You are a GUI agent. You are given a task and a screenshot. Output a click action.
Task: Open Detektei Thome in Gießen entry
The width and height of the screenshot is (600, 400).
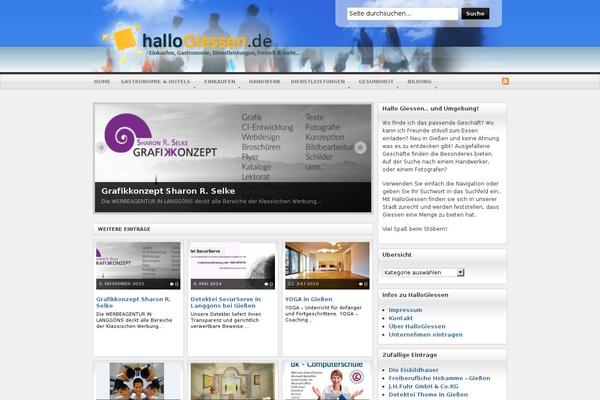point(428,395)
